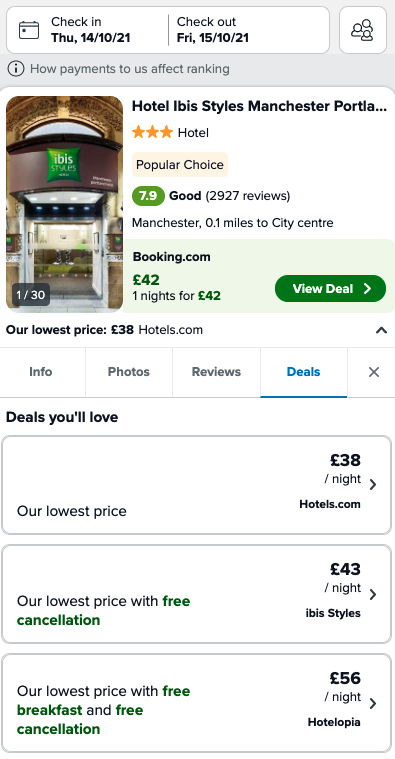Open the Reviews tab
The width and height of the screenshot is (395, 759).
point(216,372)
